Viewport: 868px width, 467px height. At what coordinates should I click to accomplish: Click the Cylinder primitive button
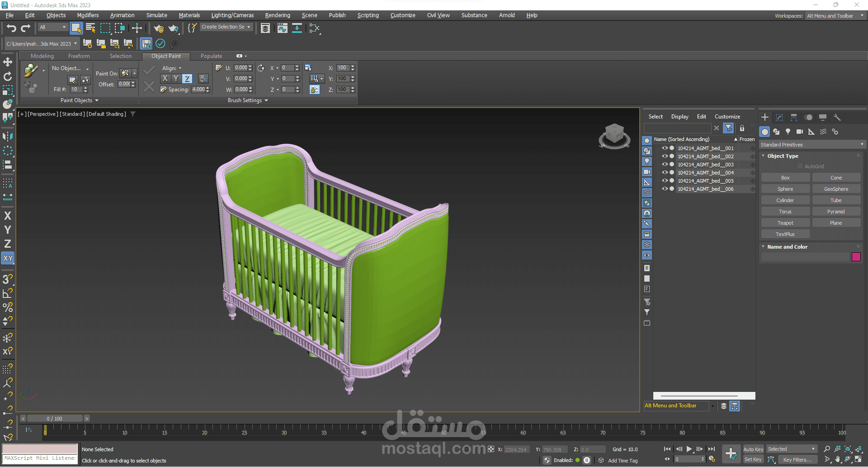click(785, 200)
